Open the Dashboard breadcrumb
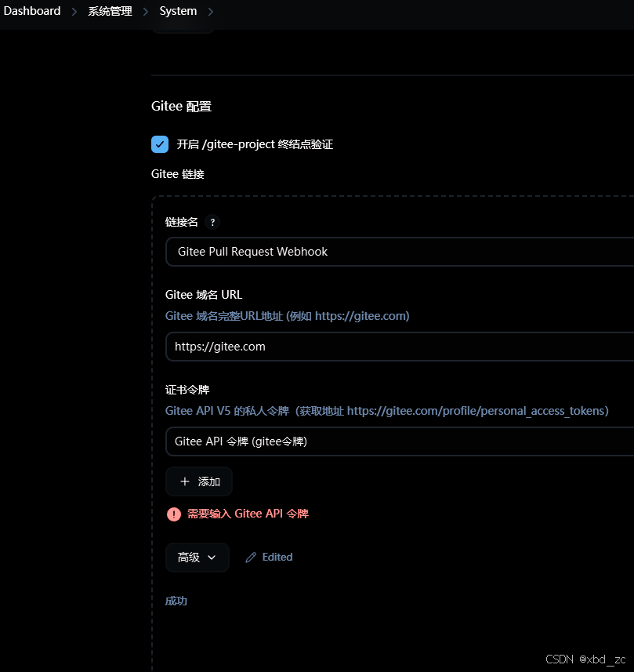Viewport: 634px width, 672px height. click(32, 11)
